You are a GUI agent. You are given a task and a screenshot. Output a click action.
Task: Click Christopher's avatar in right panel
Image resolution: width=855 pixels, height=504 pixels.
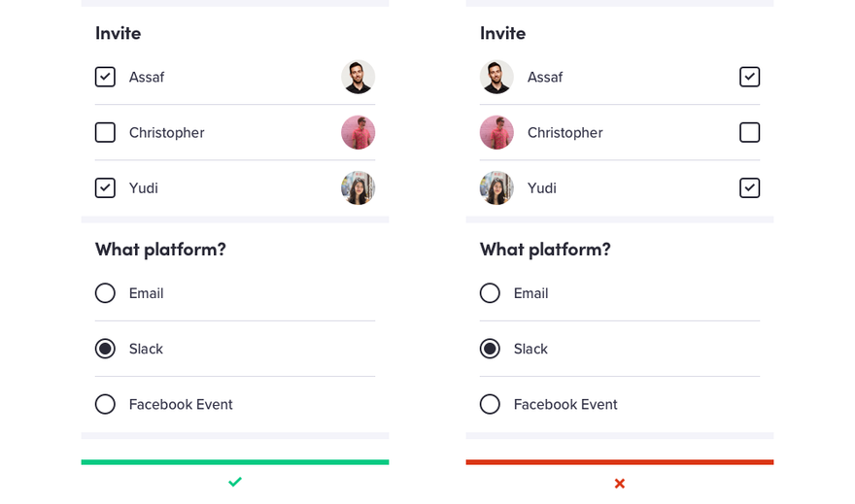(x=496, y=132)
